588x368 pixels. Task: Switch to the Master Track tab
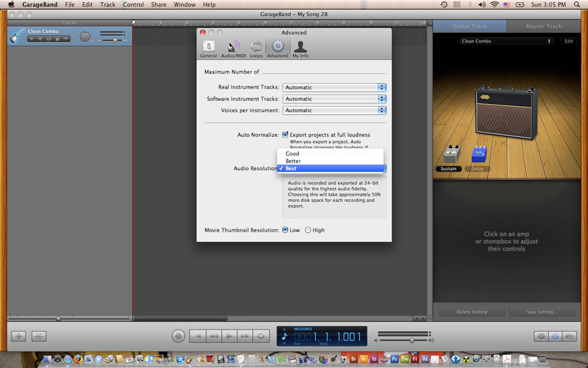543,26
